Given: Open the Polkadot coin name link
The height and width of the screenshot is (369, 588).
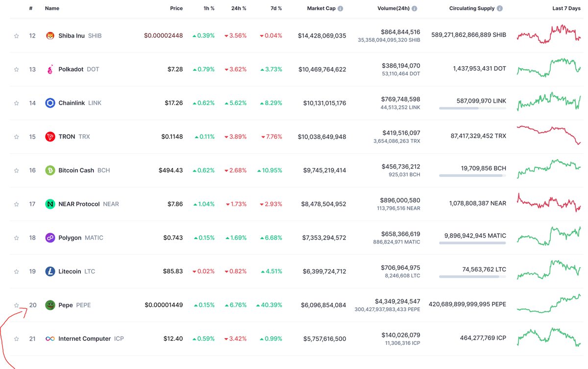Looking at the screenshot, I should tap(72, 69).
